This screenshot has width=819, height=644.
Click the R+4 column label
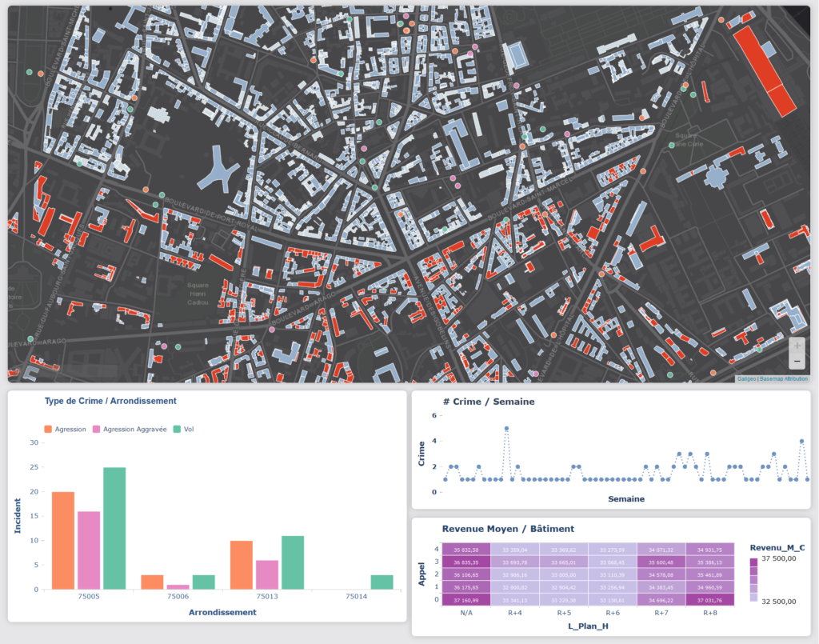(515, 613)
